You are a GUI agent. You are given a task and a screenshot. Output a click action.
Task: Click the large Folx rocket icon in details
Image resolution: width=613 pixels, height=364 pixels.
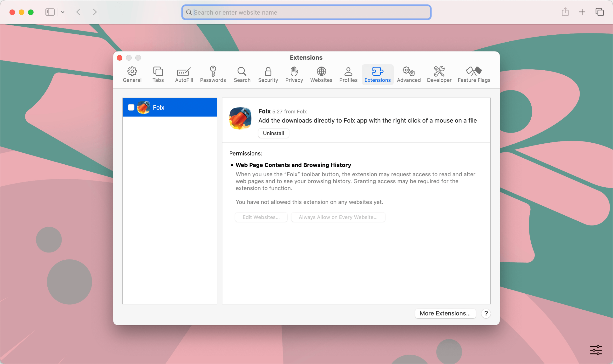coord(240,118)
